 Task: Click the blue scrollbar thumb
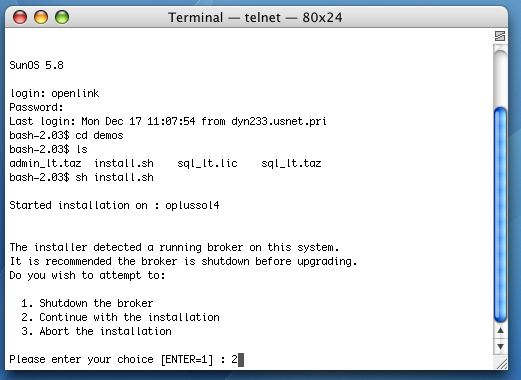[500, 214]
